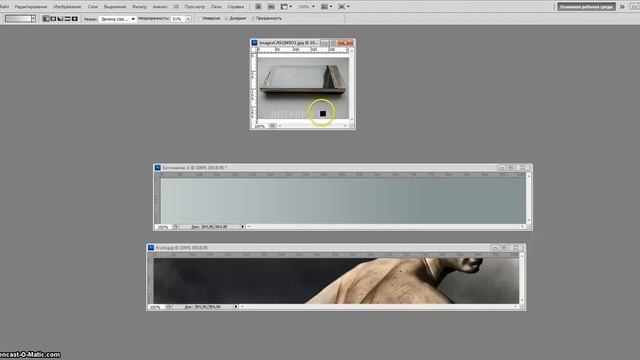640x360 pixels.
Task: Click the Photoshop icon in the phone image window's title bar
Action: pyautogui.click(x=254, y=42)
